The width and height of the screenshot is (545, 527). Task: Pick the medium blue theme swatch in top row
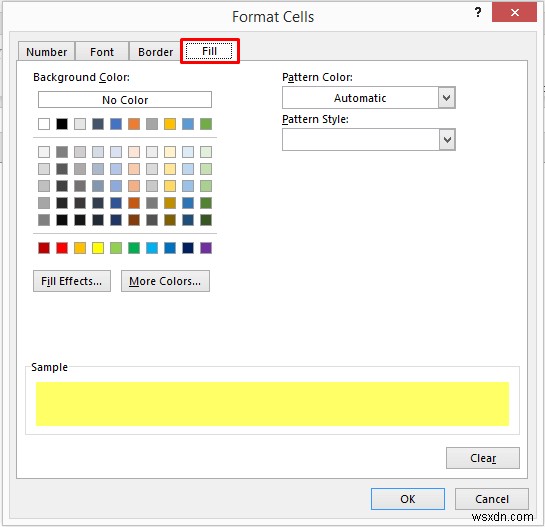[116, 124]
